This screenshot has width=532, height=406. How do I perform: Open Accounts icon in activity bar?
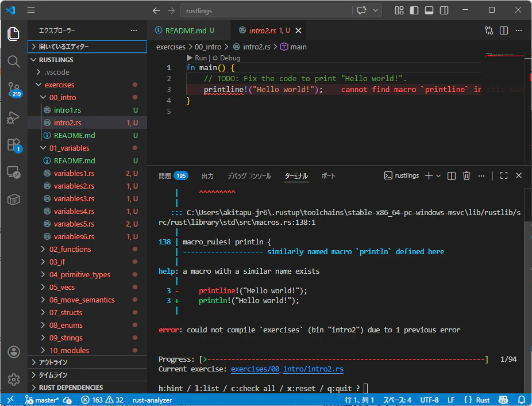pyautogui.click(x=14, y=352)
